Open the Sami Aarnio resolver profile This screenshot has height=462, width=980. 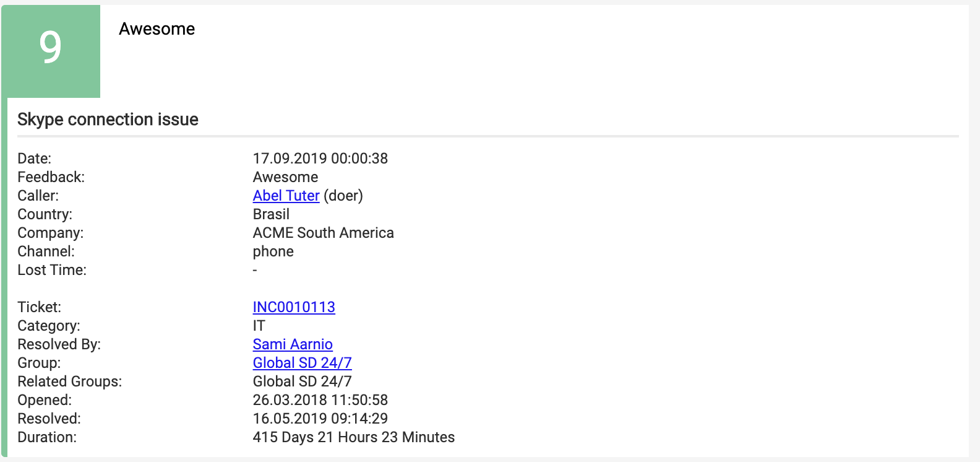click(292, 344)
